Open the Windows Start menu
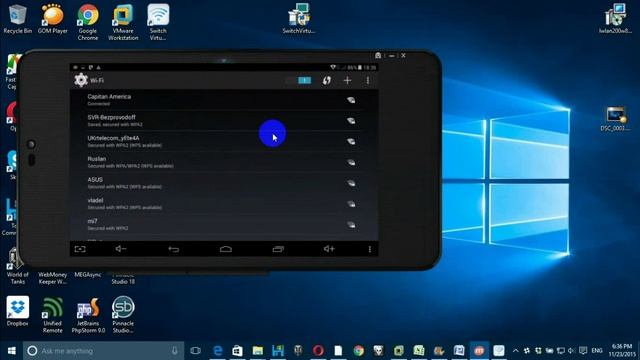Image resolution: width=640 pixels, height=360 pixels. pos(11,351)
